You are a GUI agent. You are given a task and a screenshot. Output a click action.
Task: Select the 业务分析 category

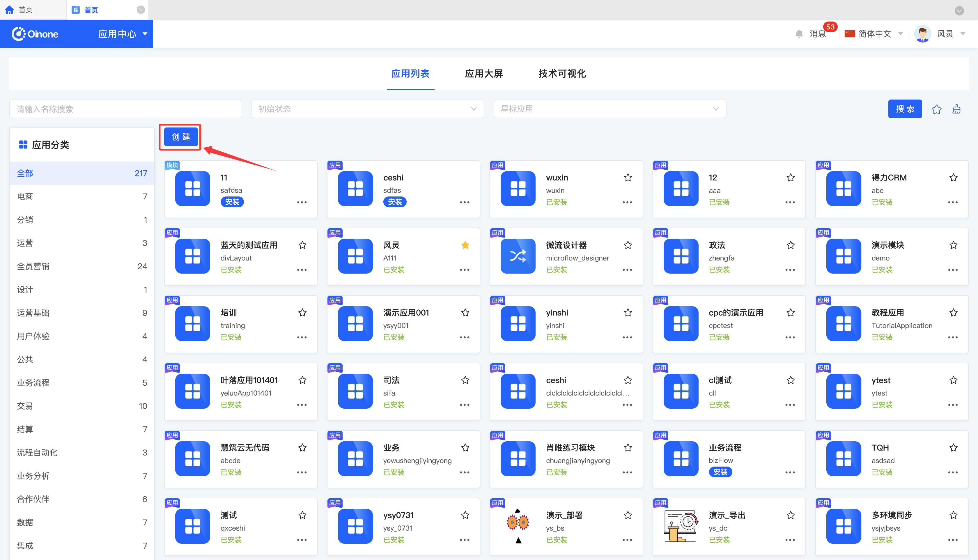pyautogui.click(x=82, y=476)
